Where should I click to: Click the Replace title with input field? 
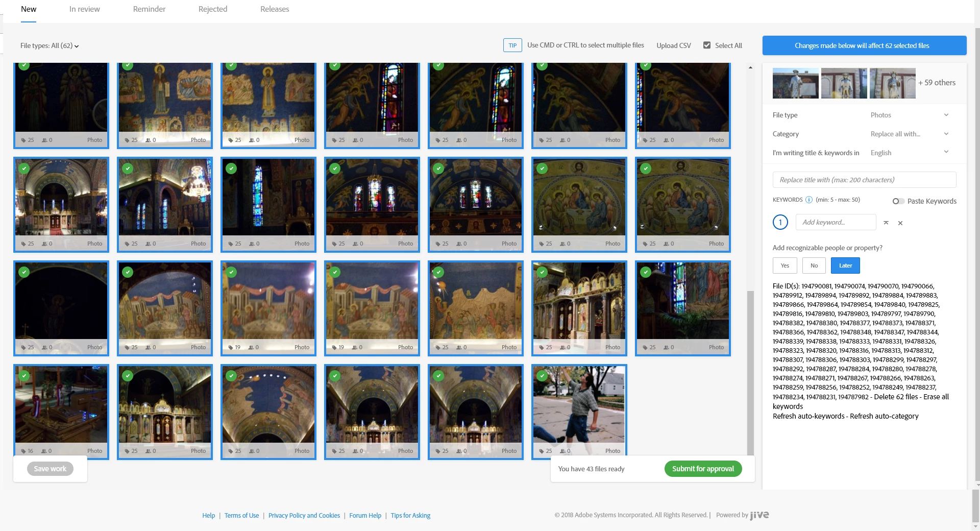tap(864, 180)
